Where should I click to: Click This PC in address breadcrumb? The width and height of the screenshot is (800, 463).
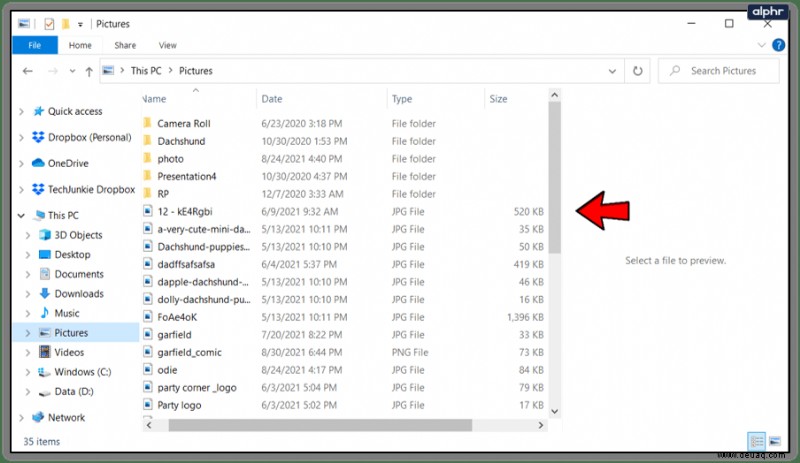tap(146, 71)
